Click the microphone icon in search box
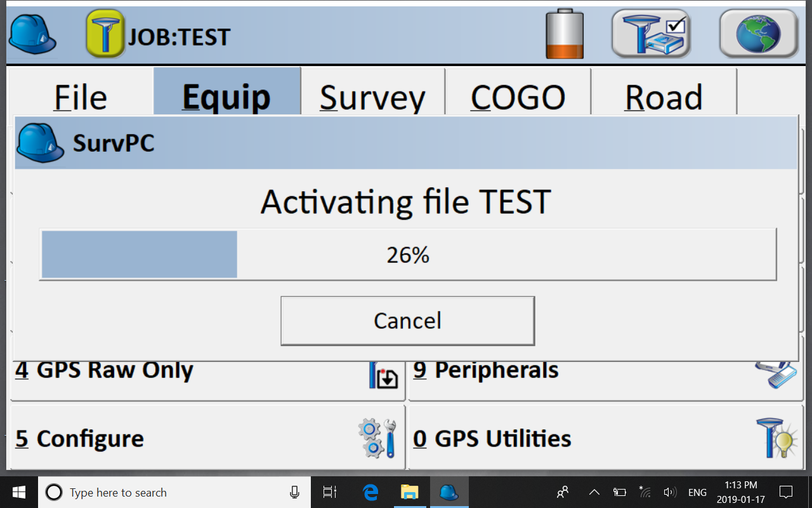The width and height of the screenshot is (812, 508). tap(294, 492)
